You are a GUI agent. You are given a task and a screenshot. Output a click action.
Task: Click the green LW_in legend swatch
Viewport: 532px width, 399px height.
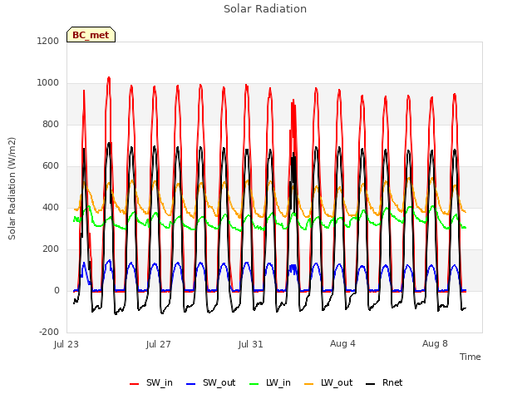point(254,384)
